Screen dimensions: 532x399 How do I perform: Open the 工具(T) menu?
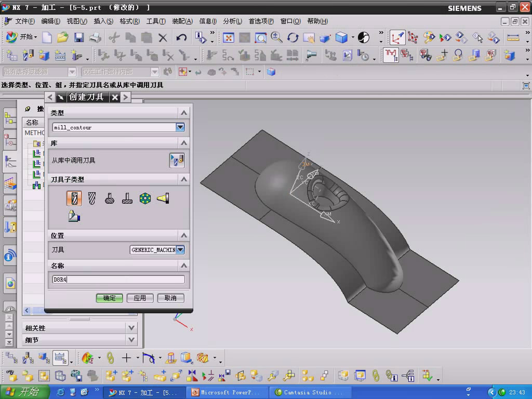tap(156, 21)
